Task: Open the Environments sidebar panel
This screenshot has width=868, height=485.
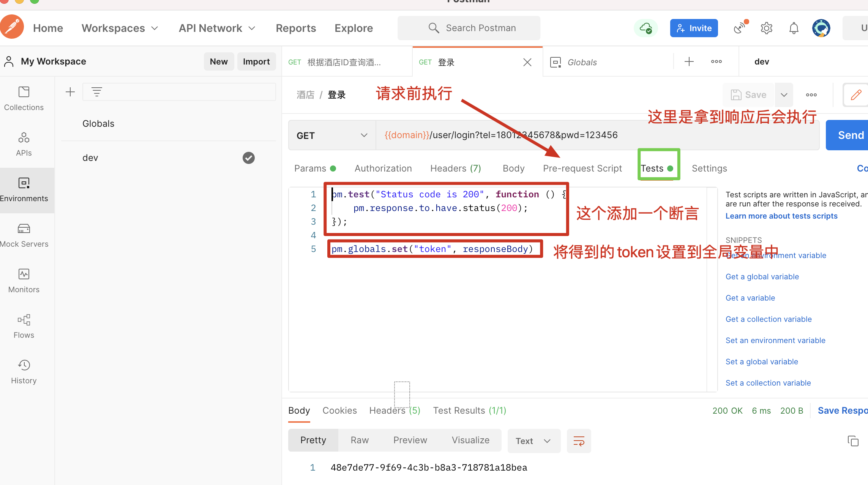Action: 24,190
